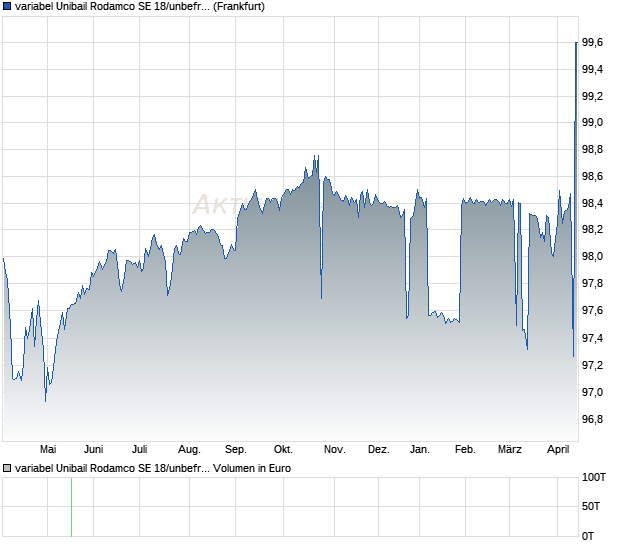Image resolution: width=620 pixels, height=546 pixels.
Task: Click the 'Aug.' month label
Action: pyautogui.click(x=189, y=450)
